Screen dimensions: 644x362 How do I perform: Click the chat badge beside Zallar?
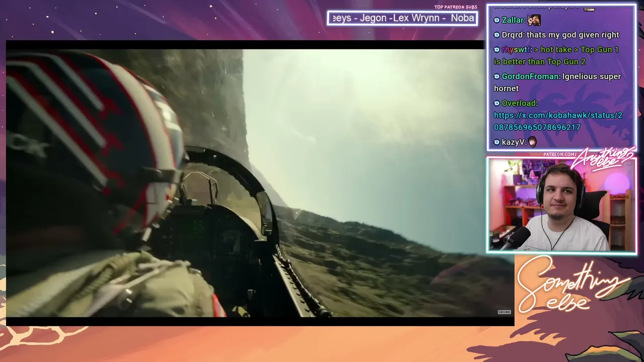click(497, 20)
